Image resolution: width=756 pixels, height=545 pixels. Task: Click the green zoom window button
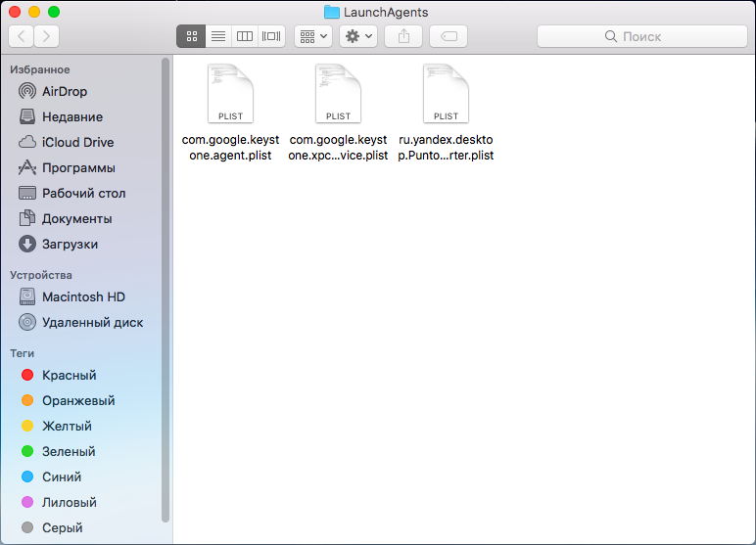point(54,12)
